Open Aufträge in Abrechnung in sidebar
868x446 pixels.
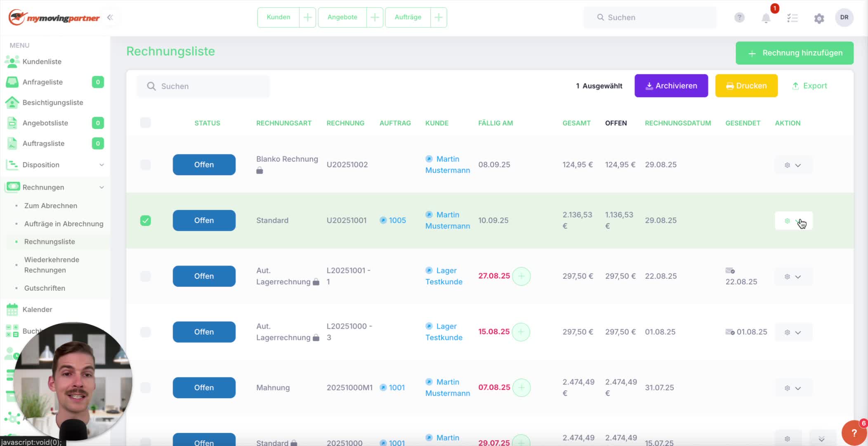(x=64, y=224)
